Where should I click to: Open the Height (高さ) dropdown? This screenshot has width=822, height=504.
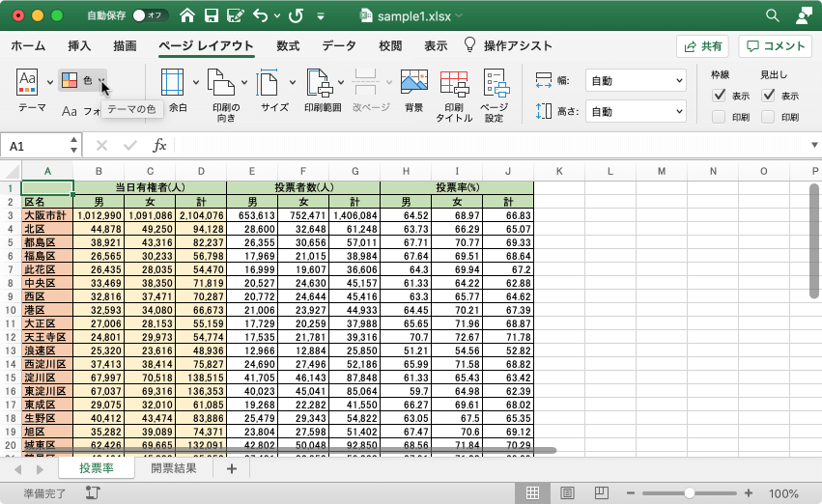click(636, 112)
